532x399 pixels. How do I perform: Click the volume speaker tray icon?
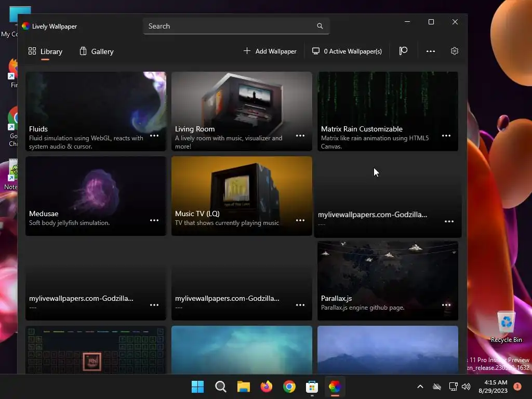click(466, 387)
